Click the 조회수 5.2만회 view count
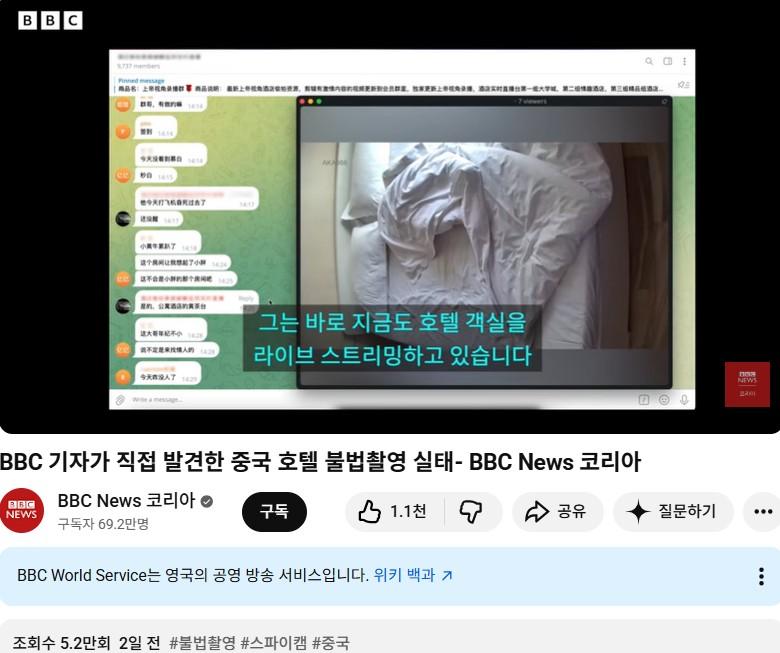 61,643
